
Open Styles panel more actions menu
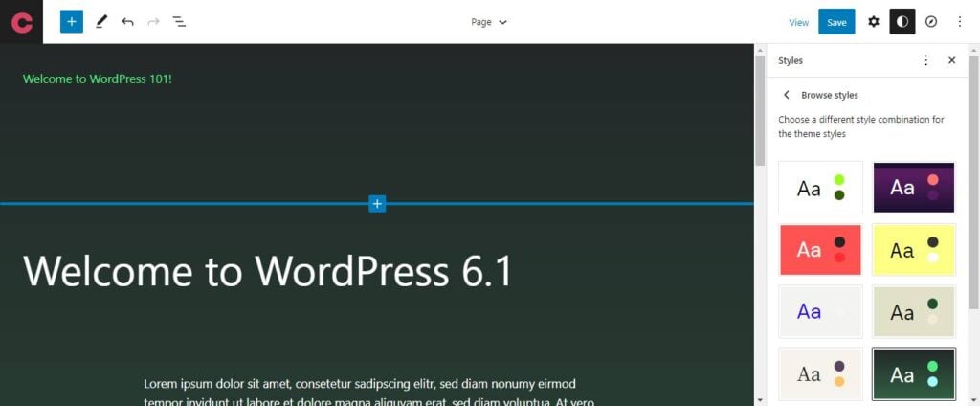tap(925, 60)
